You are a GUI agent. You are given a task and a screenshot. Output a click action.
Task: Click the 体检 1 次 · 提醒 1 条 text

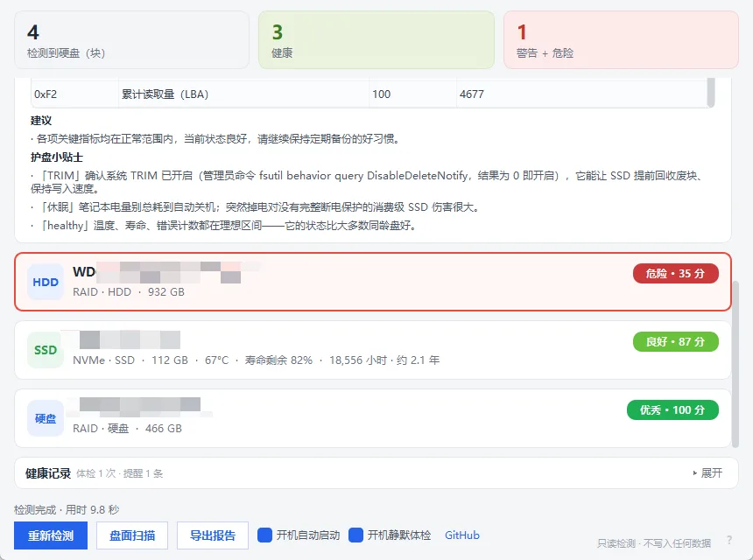pos(120,473)
